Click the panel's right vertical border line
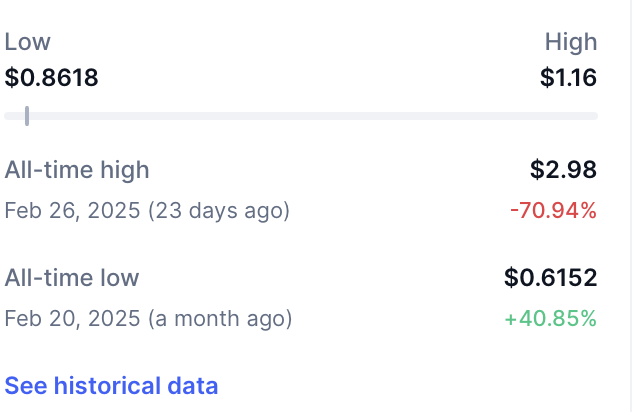 614,200
